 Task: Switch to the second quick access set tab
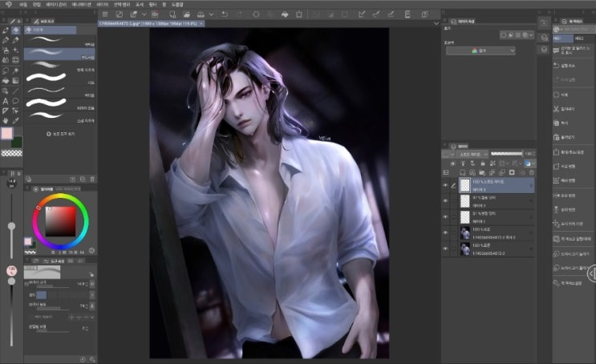point(579,38)
